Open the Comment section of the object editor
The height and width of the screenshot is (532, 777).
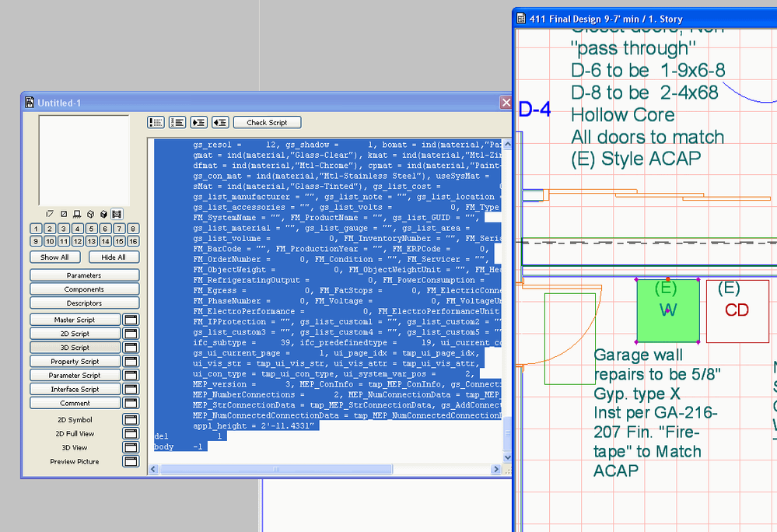click(x=75, y=403)
